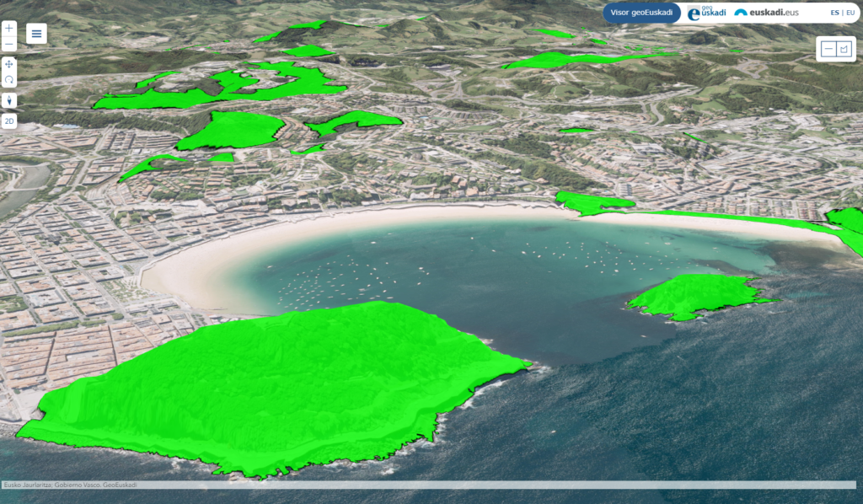Open the euskadi.eus logo link
This screenshot has height=504, width=863.
766,12
